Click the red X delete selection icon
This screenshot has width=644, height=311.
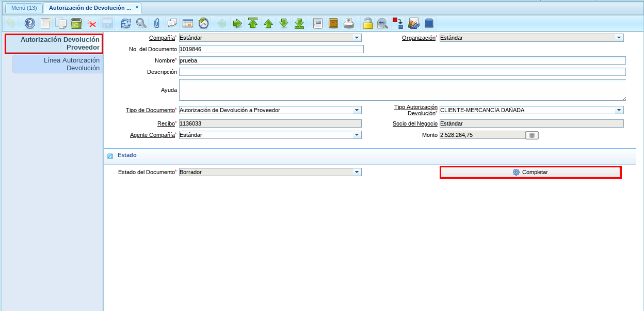point(92,23)
